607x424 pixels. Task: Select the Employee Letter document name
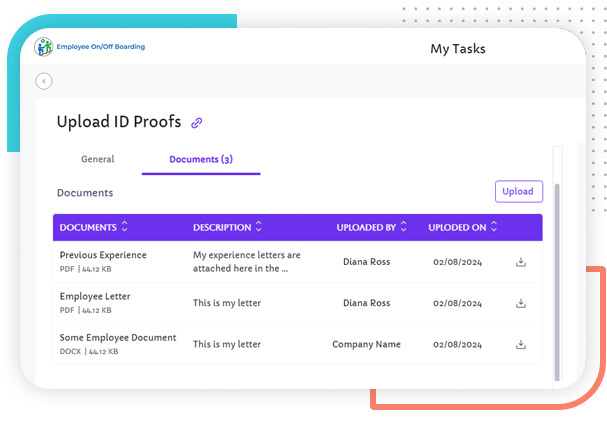(x=95, y=296)
